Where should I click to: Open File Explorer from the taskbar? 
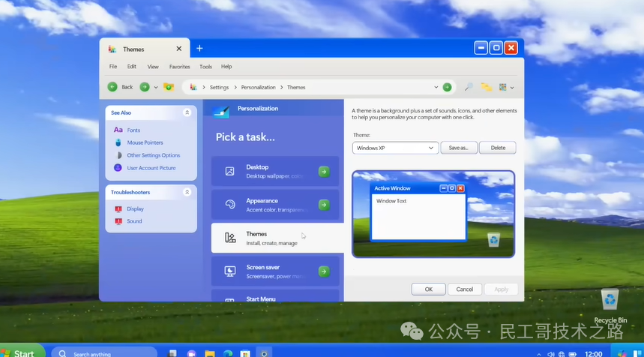(x=210, y=353)
